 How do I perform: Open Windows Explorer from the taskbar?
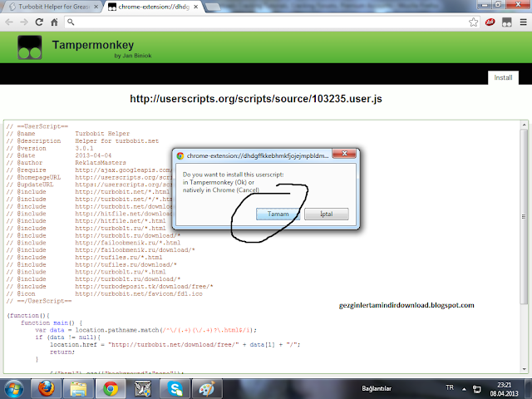point(78,389)
